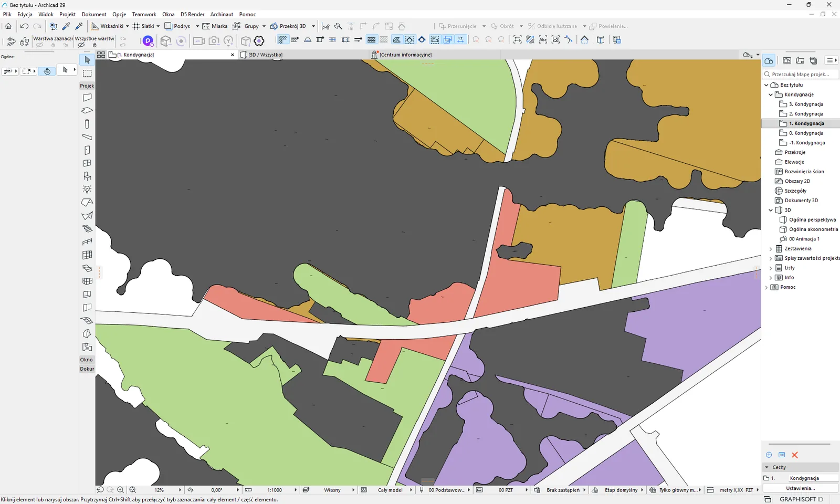Toggle visibility of Wszystkie warstwy eye icon
This screenshot has width=840, height=504.
coord(81,45)
